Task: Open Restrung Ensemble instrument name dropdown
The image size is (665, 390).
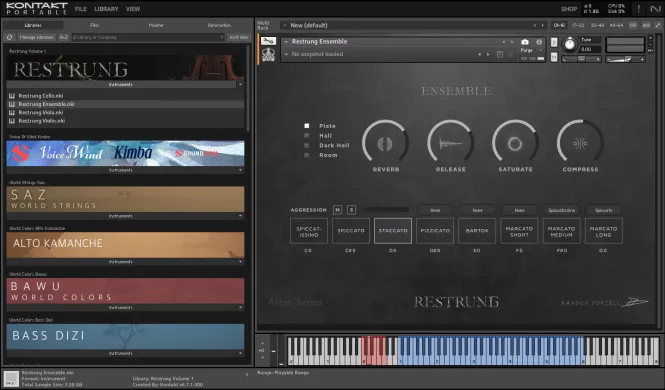Action: (x=286, y=42)
